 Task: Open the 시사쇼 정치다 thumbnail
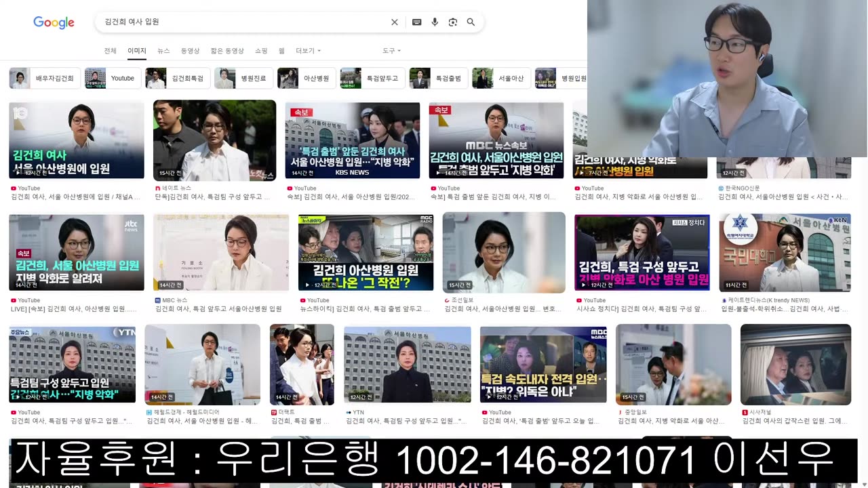click(642, 253)
